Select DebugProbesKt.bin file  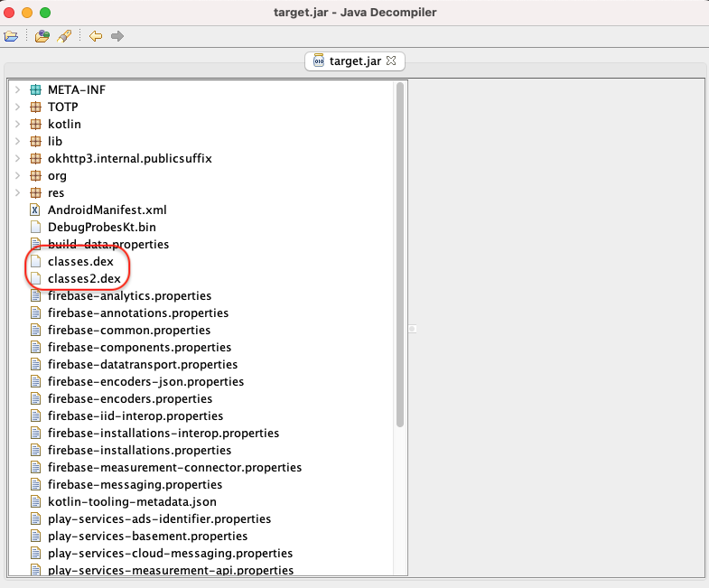(x=102, y=227)
